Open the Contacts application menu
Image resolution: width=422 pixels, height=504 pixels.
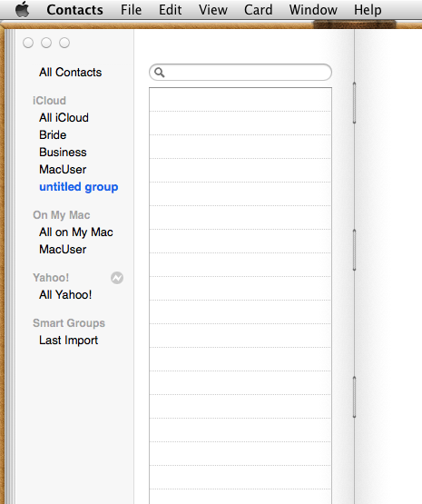click(74, 10)
